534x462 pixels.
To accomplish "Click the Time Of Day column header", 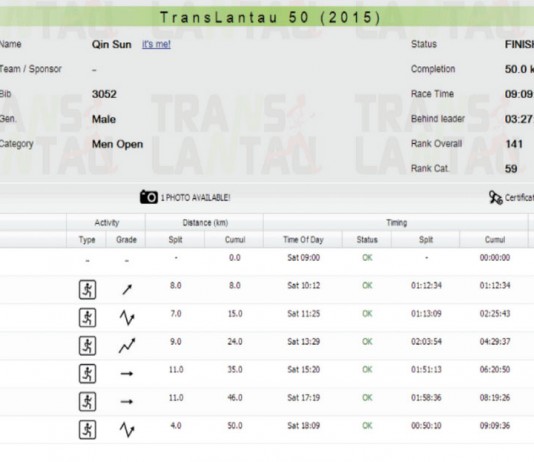I will pyautogui.click(x=303, y=240).
